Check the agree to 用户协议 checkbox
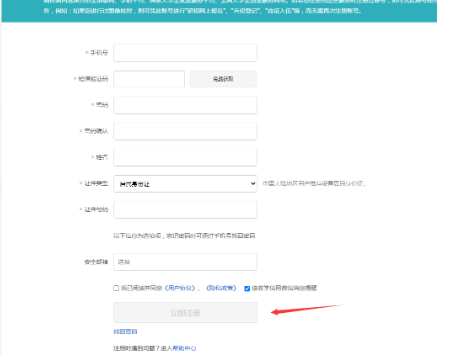This screenshot has width=454, height=361. tap(116, 288)
